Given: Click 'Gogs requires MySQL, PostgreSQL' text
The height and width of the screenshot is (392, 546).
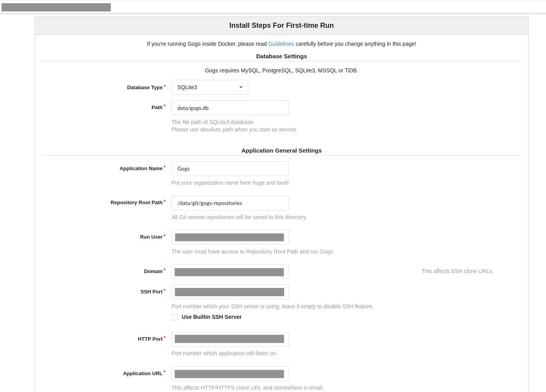Looking at the screenshot, I should click(x=281, y=70).
